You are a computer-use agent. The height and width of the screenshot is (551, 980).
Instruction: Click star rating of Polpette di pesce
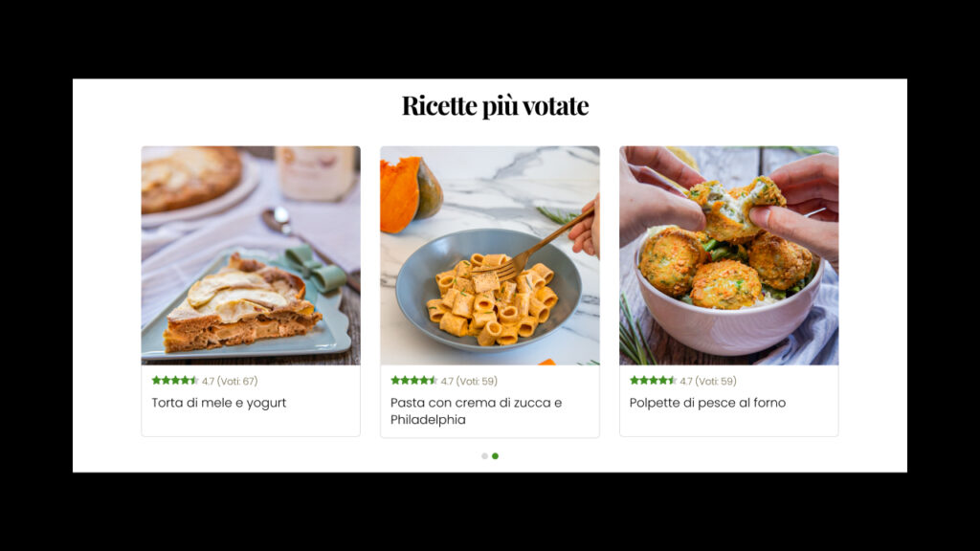653,381
